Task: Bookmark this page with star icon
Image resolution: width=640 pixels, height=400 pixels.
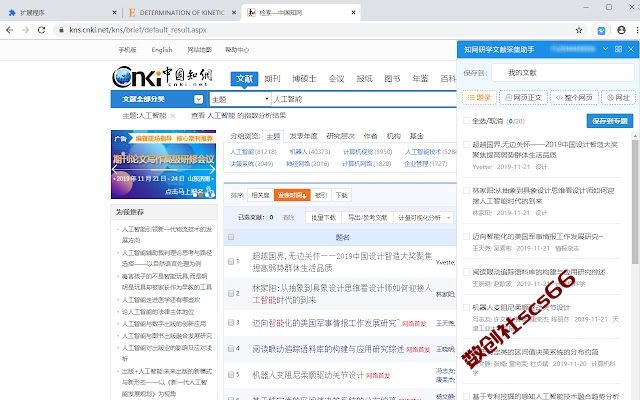Action: tap(579, 30)
